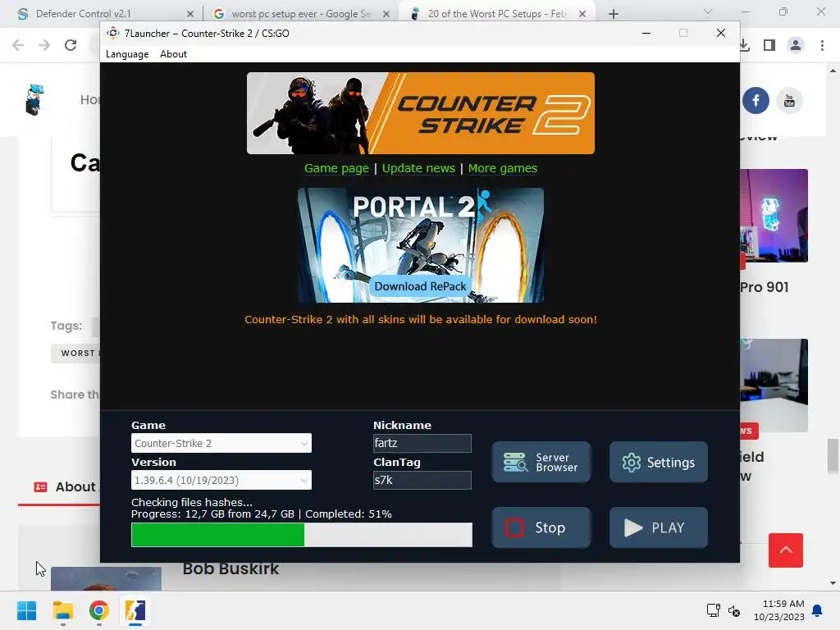Open a new Chrome tab
Viewport: 840px width, 630px height.
tap(614, 14)
